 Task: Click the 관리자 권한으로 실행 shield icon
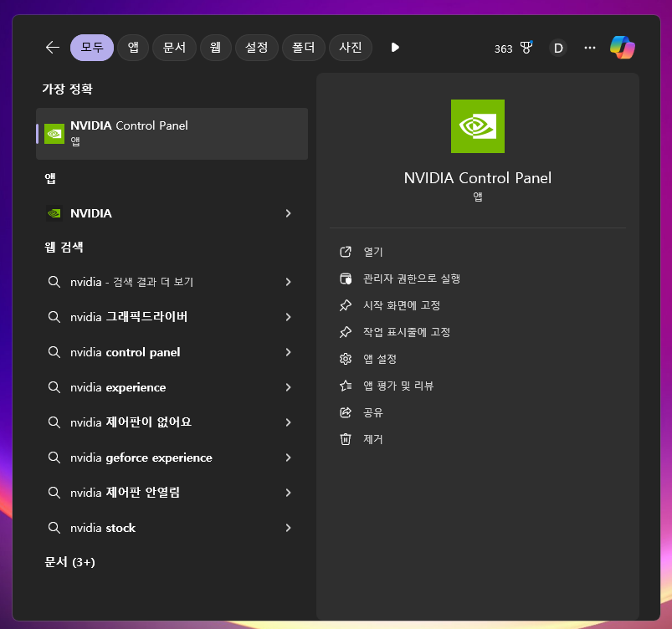pyautogui.click(x=346, y=279)
